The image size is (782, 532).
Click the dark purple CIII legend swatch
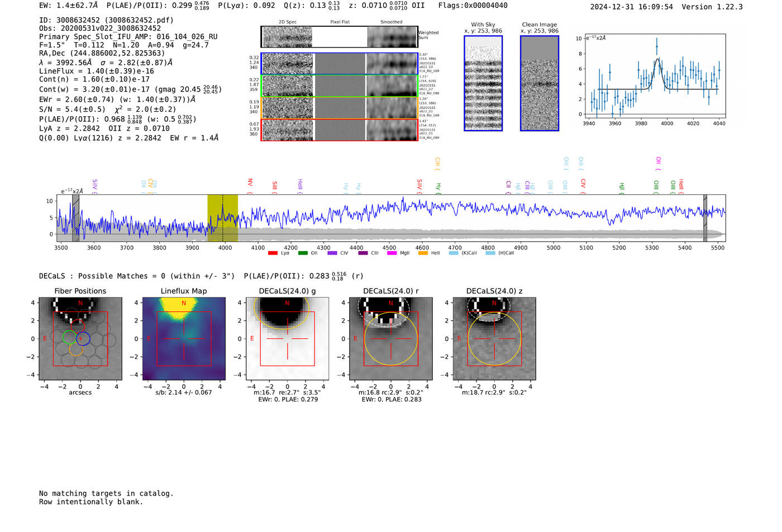(x=363, y=253)
